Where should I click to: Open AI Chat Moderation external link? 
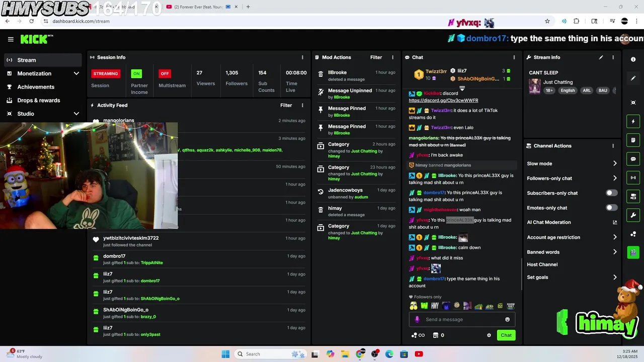pyautogui.click(x=614, y=222)
